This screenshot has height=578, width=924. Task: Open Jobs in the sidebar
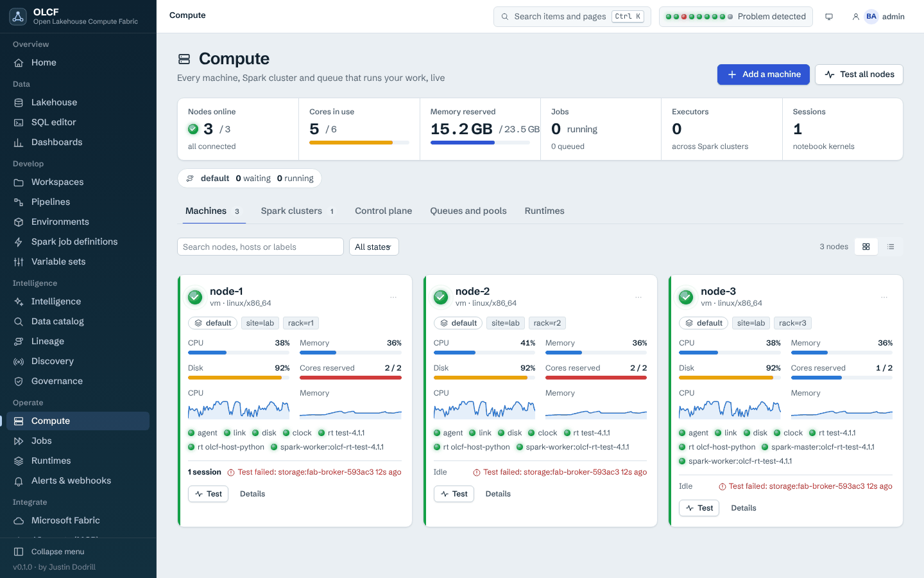(x=78, y=441)
